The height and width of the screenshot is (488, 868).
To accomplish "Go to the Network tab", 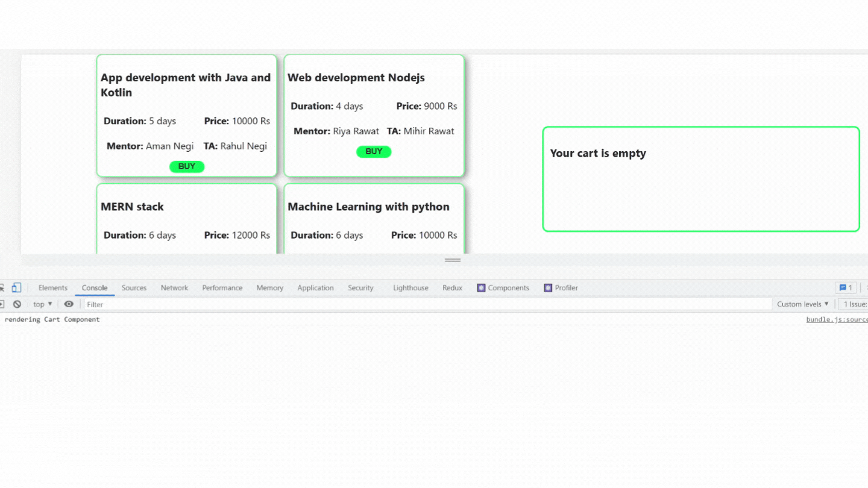I will 174,288.
